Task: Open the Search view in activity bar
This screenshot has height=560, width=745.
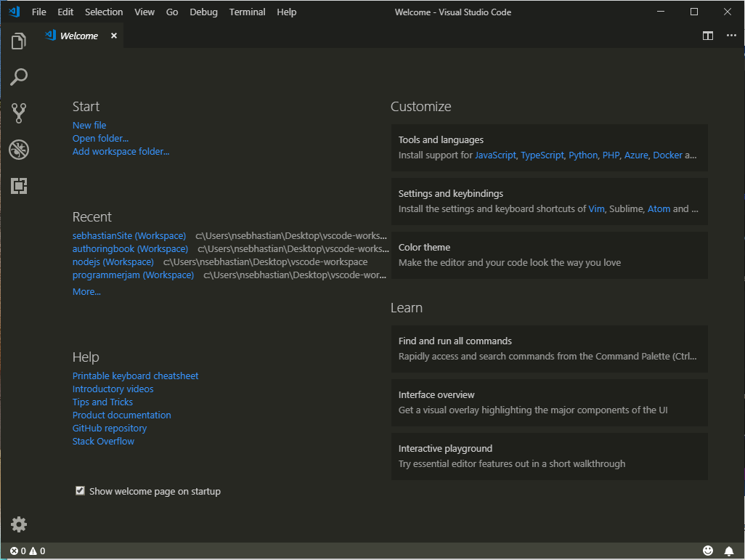Action: 19,77
